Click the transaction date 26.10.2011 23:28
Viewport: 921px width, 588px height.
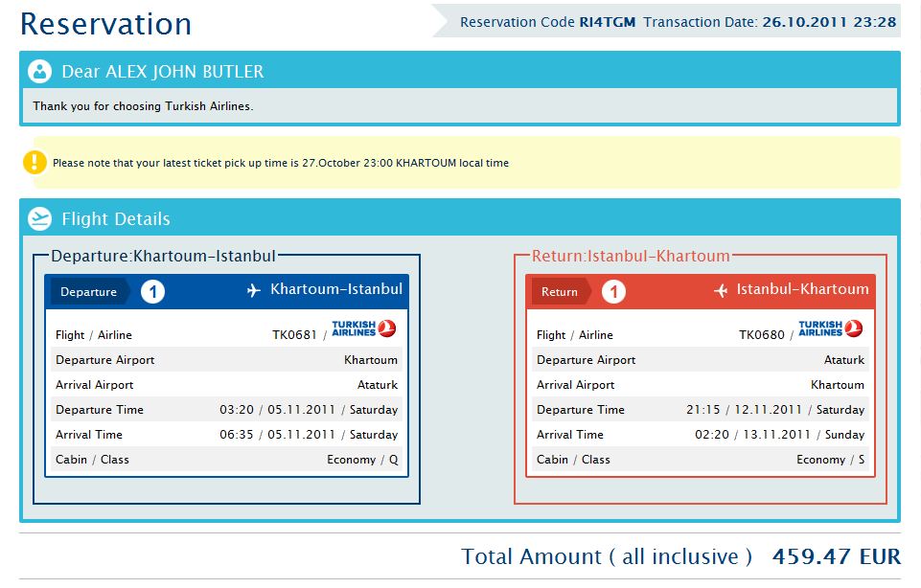point(829,22)
